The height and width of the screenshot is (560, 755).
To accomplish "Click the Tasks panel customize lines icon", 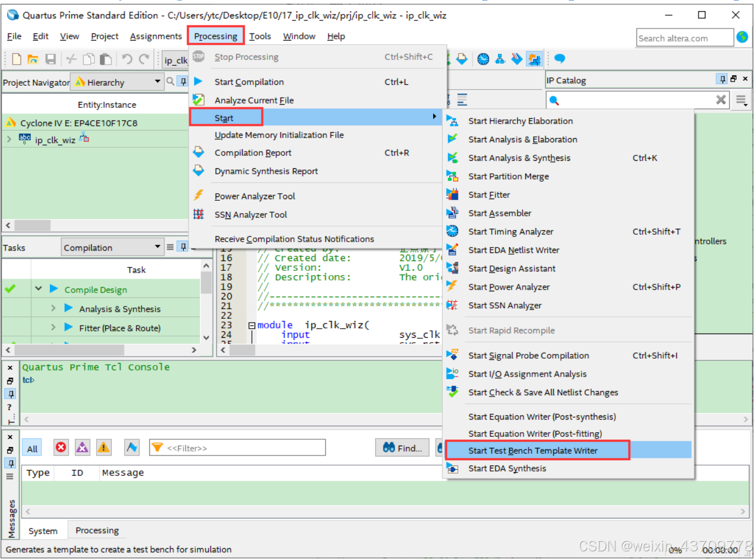I will [170, 247].
